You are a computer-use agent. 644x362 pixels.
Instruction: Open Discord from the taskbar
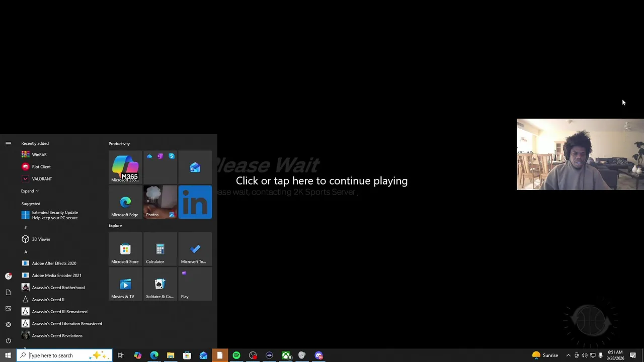pyautogui.click(x=318, y=355)
